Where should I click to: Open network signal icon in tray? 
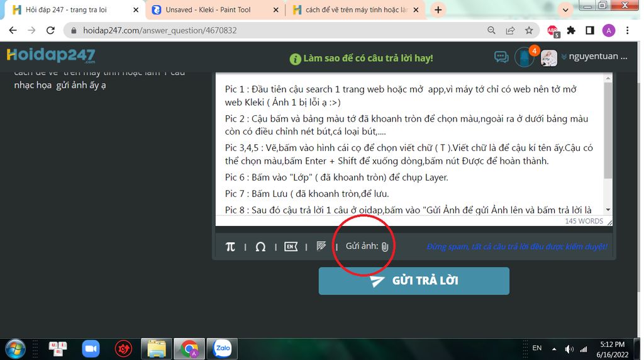pos(583,349)
